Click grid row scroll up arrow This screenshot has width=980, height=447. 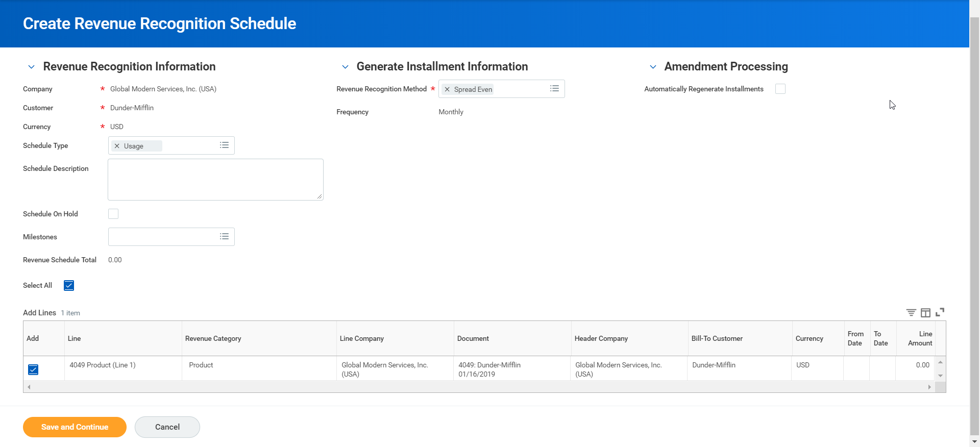pos(940,362)
